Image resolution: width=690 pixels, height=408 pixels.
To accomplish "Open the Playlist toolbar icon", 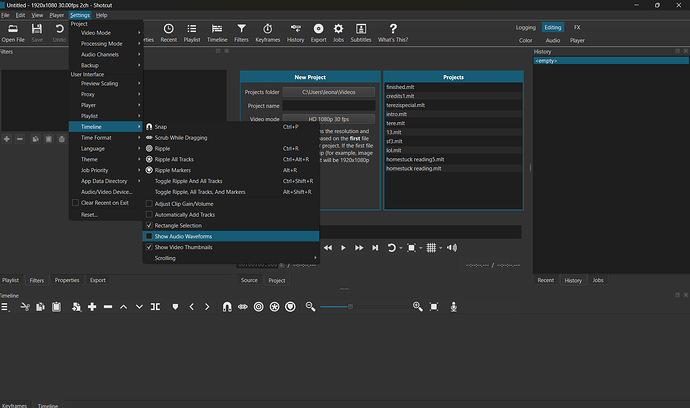I will pyautogui.click(x=192, y=33).
